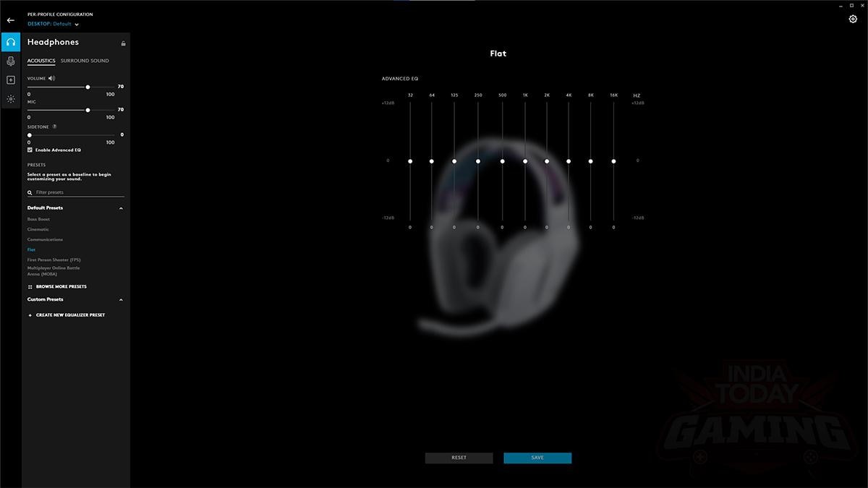
Task: Click the ADVANCED EQ label
Action: point(400,78)
